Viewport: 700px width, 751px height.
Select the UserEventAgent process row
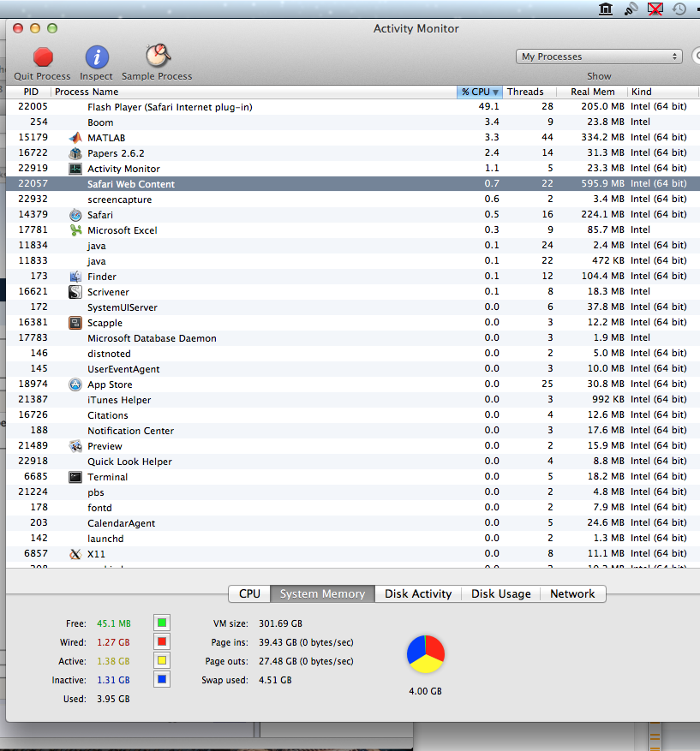[x=353, y=369]
